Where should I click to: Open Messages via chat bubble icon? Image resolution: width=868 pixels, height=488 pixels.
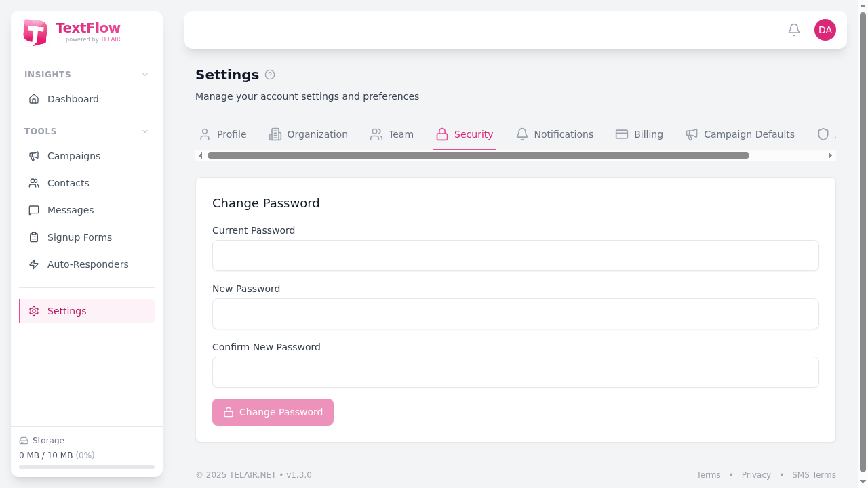click(34, 210)
